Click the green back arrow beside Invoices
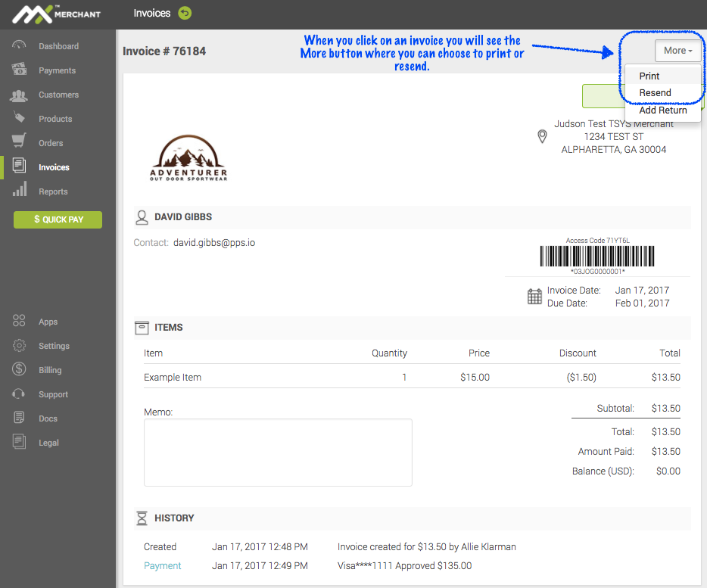The image size is (707, 588). point(185,13)
